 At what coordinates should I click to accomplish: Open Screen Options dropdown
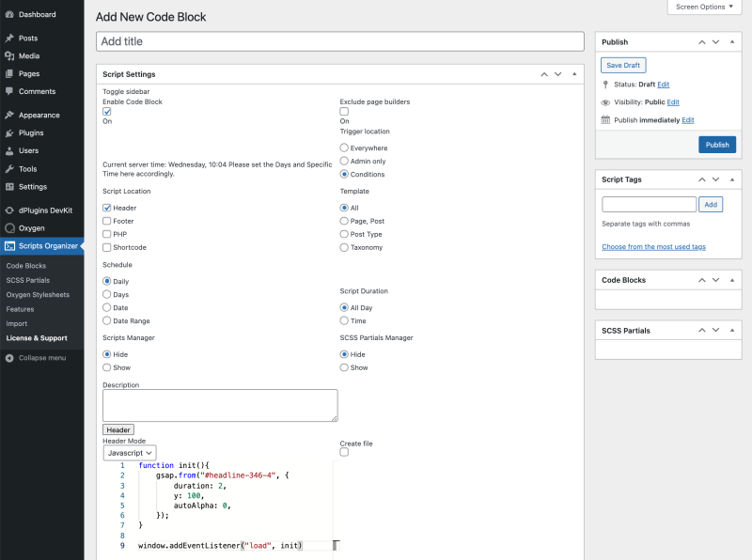coord(704,7)
